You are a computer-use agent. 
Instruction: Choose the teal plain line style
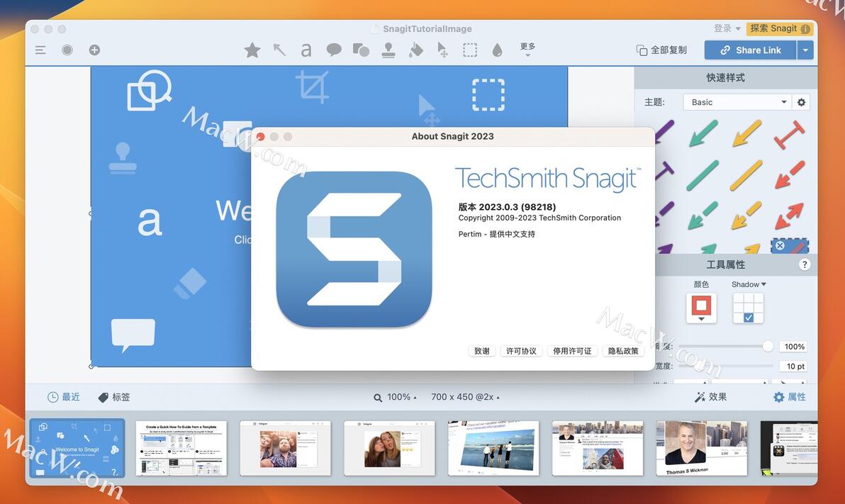[703, 176]
